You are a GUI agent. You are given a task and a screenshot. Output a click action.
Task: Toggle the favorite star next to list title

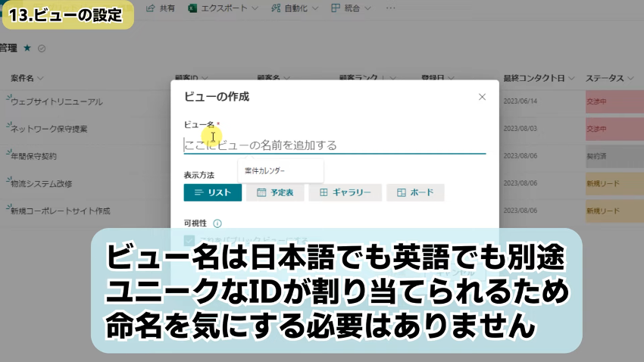tap(27, 48)
